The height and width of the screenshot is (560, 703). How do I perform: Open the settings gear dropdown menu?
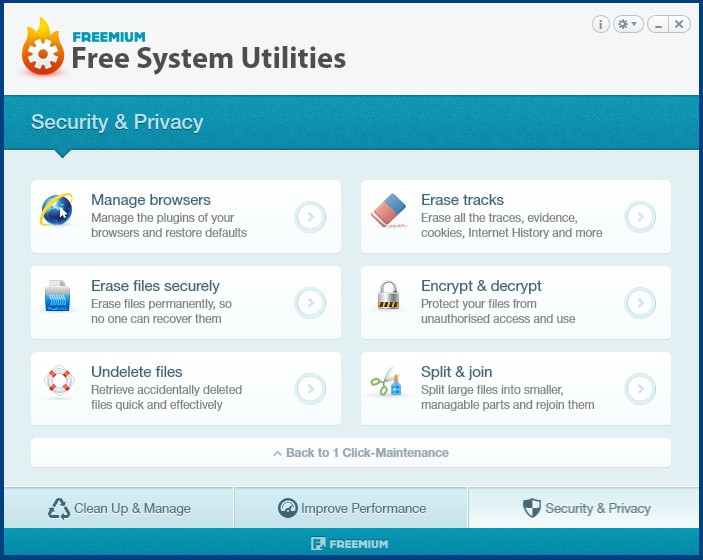(628, 24)
